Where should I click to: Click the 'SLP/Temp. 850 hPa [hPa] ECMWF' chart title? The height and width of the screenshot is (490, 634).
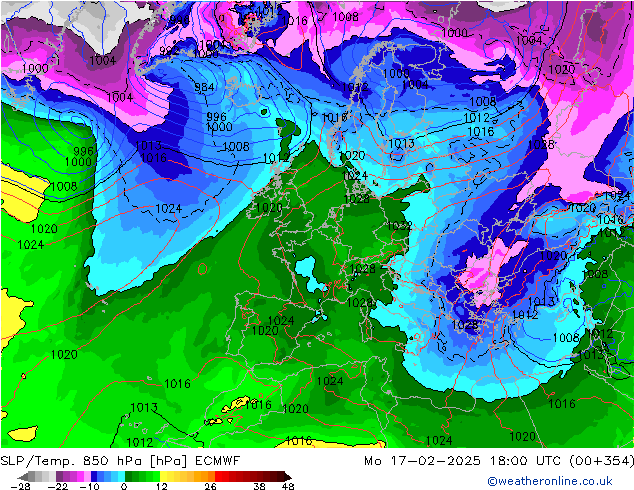coord(120,460)
